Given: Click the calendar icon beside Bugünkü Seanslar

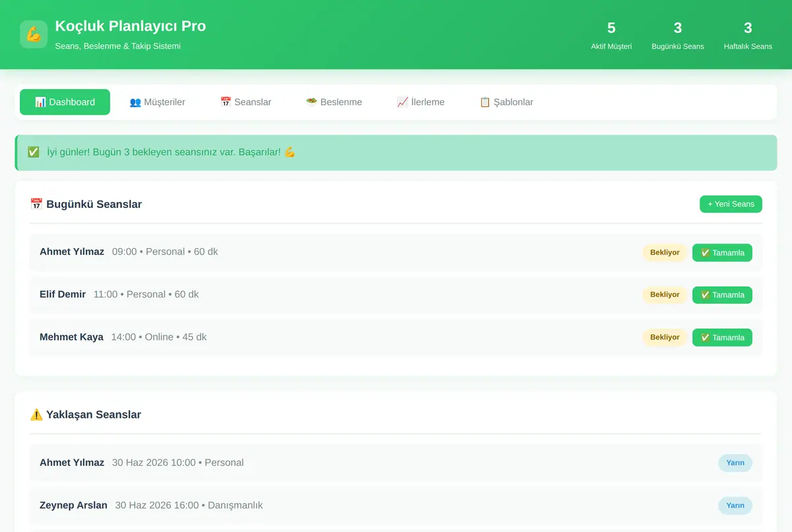Looking at the screenshot, I should pyautogui.click(x=36, y=204).
